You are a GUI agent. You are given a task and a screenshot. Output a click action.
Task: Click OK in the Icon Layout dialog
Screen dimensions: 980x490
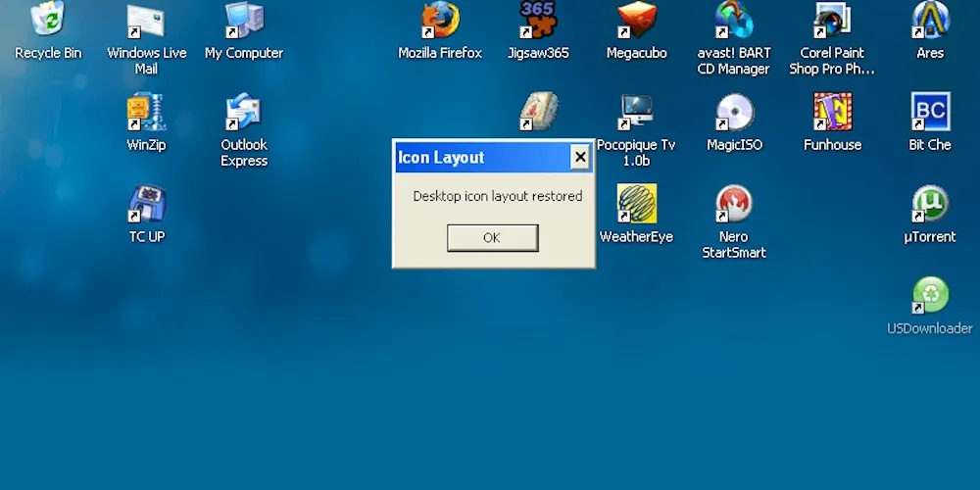[492, 238]
